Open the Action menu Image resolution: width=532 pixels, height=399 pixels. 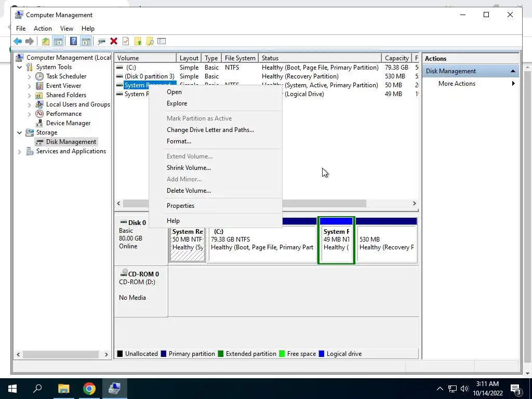[x=43, y=29]
